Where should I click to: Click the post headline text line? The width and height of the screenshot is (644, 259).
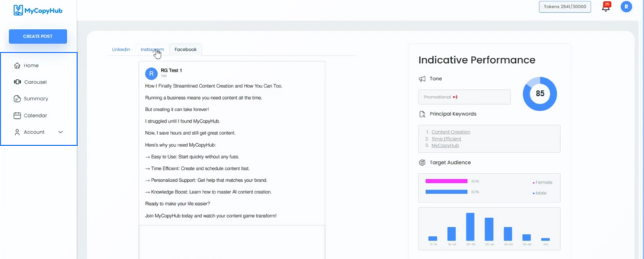coord(214,86)
